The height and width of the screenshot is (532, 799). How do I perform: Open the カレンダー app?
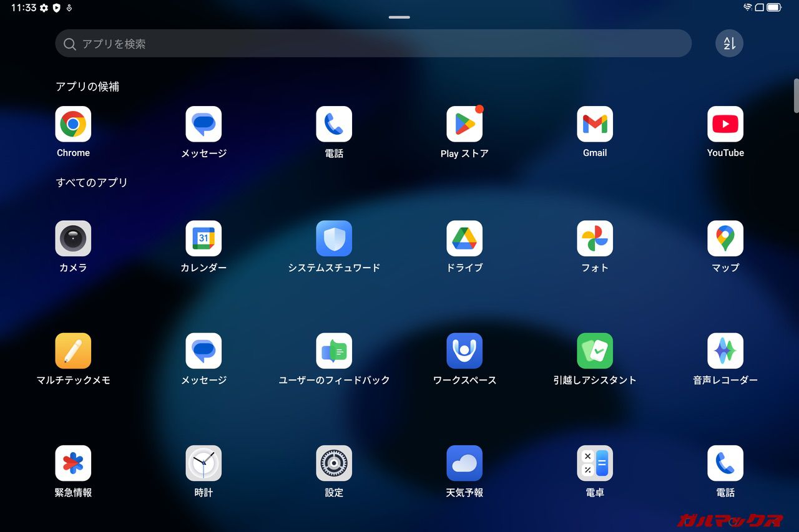click(x=203, y=238)
